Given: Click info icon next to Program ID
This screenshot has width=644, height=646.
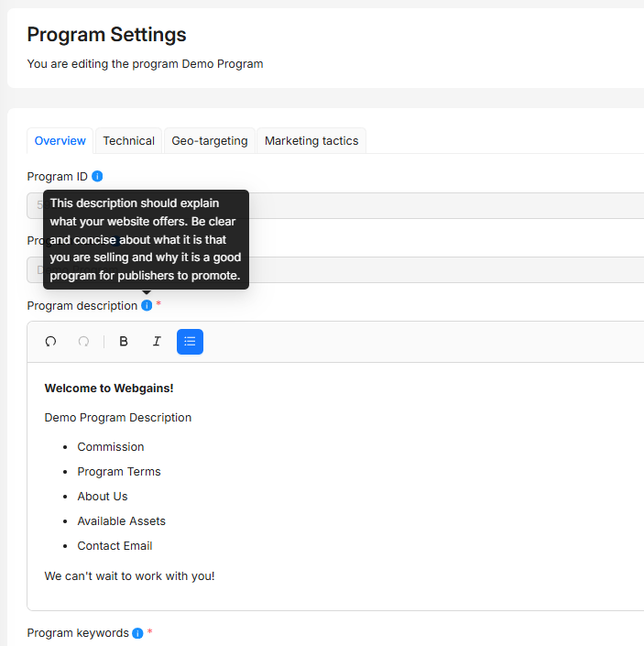Looking at the screenshot, I should [98, 176].
